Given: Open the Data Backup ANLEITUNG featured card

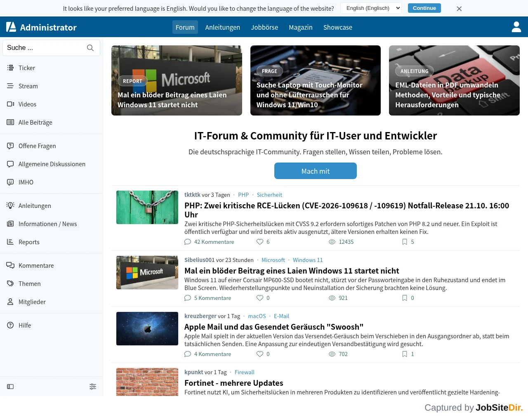Looking at the screenshot, I should point(454,80).
